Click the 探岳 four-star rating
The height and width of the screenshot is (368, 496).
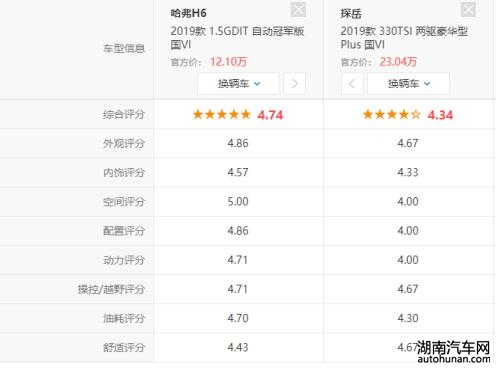392,115
